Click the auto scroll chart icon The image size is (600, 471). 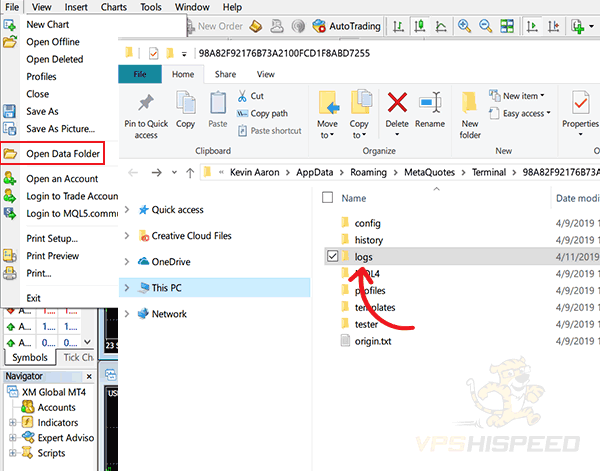coord(532,26)
